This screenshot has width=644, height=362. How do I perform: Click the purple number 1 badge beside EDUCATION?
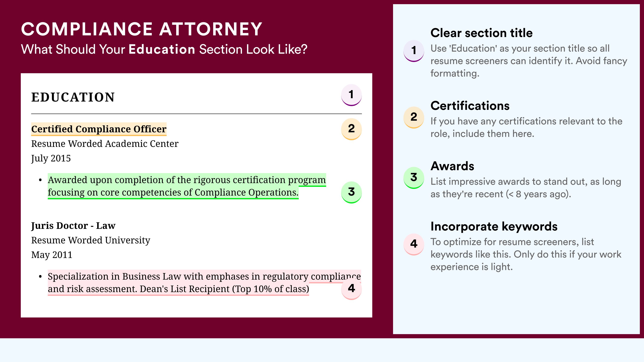(x=351, y=95)
